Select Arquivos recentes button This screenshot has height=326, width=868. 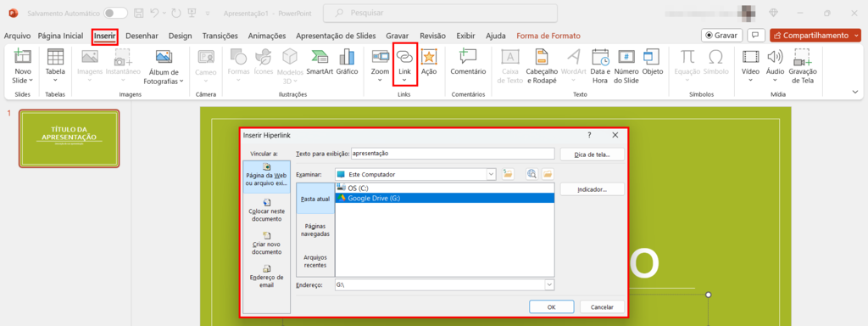315,261
